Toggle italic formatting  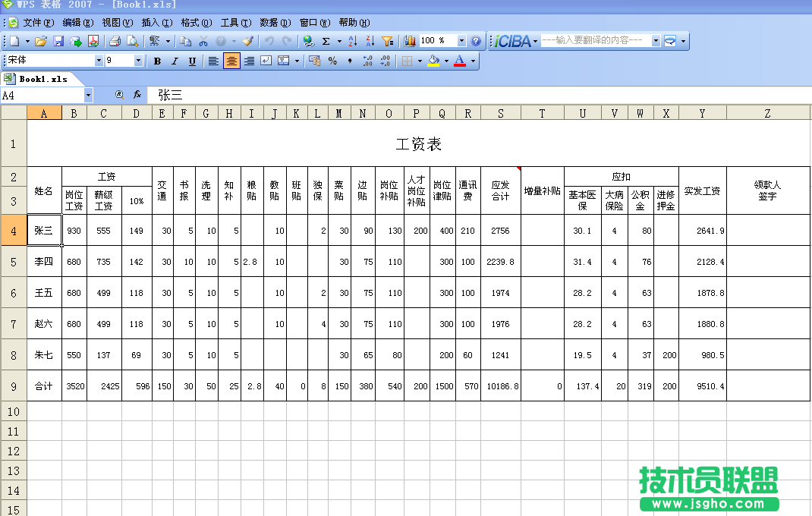[175, 61]
